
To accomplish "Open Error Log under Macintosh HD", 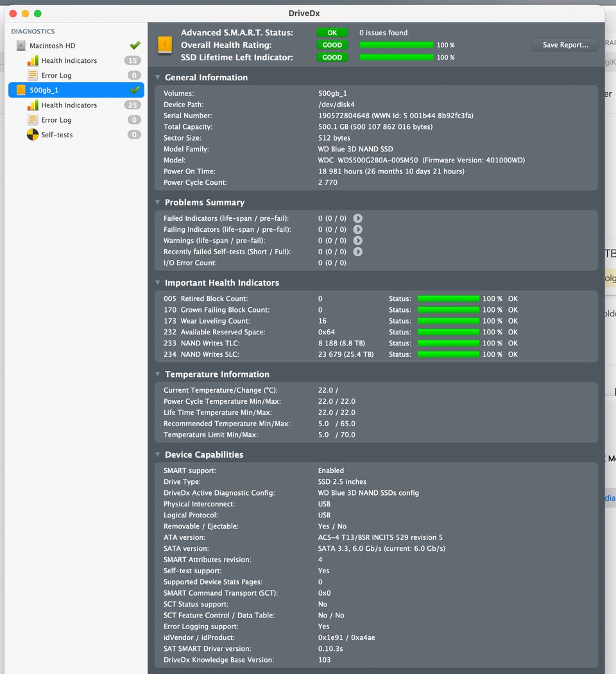I will (76, 75).
